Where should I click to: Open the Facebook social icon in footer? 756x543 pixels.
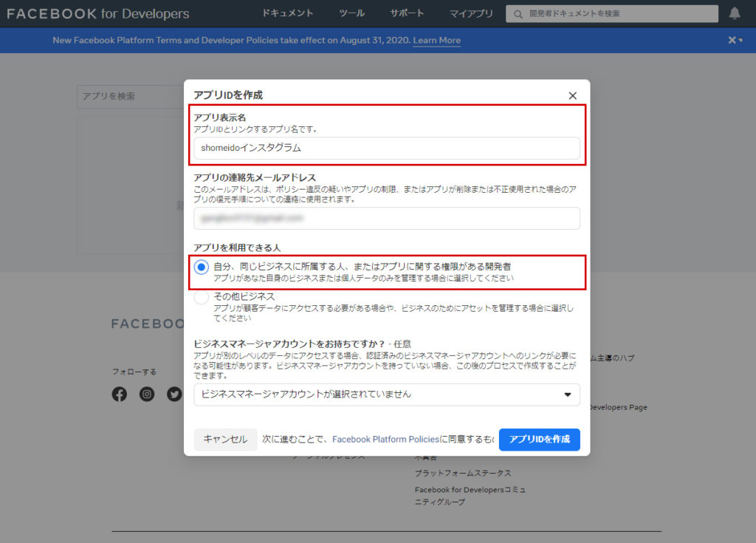coord(120,395)
